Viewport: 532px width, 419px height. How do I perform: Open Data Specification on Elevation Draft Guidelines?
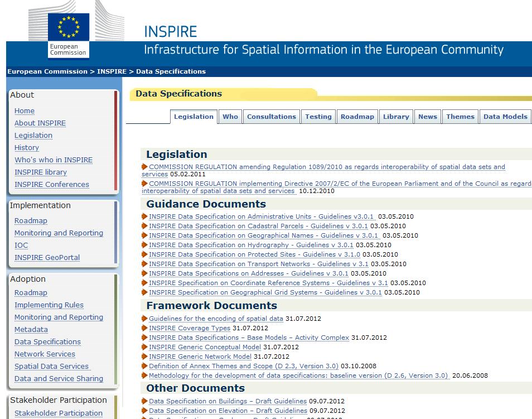coord(228,411)
